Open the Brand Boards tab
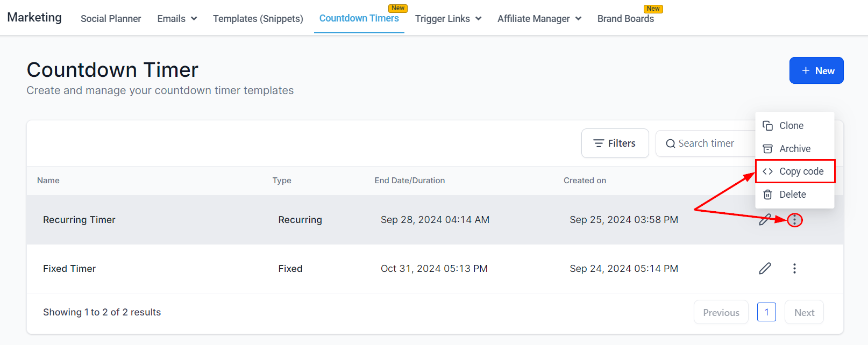The height and width of the screenshot is (345, 868). 625,19
